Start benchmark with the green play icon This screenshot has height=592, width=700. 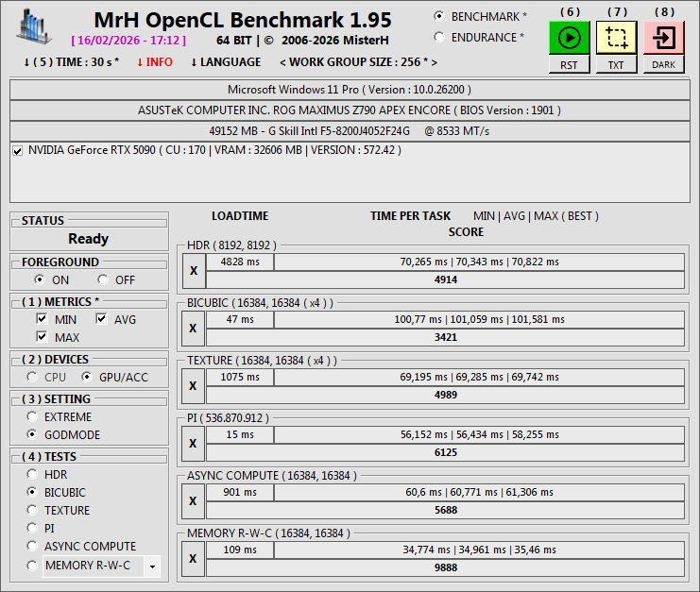pos(570,38)
